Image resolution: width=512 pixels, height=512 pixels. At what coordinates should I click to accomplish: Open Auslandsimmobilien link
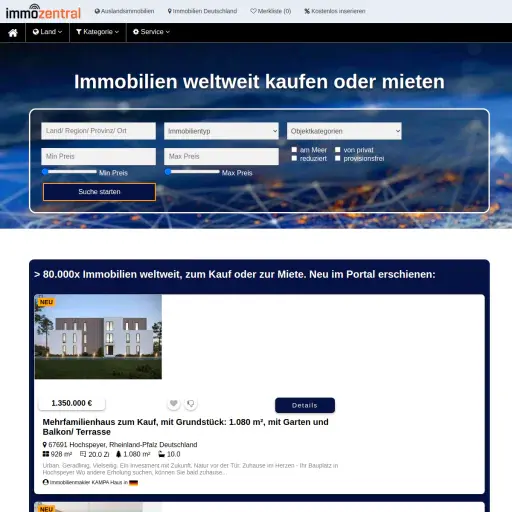coord(124,11)
